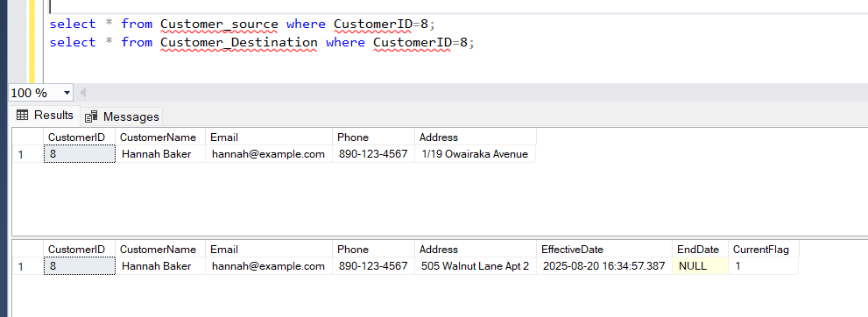868x317 pixels.
Task: Select Address column header in bottom grid
Action: [476, 250]
